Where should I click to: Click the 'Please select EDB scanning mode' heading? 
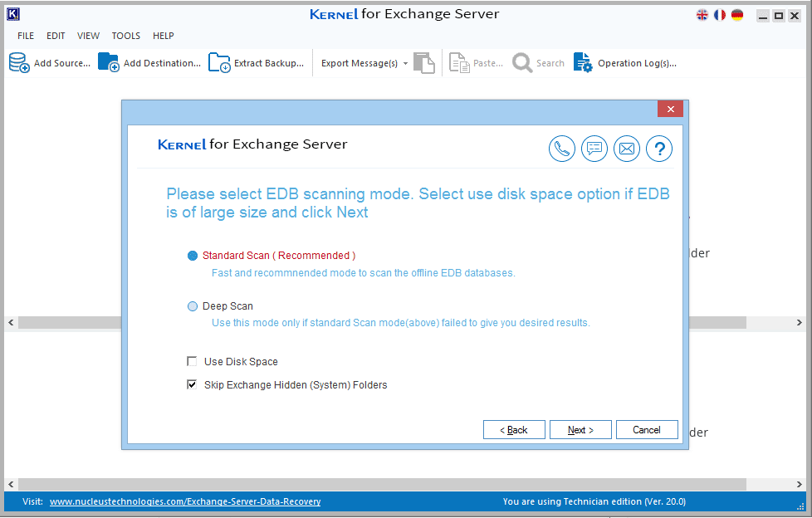(x=418, y=203)
